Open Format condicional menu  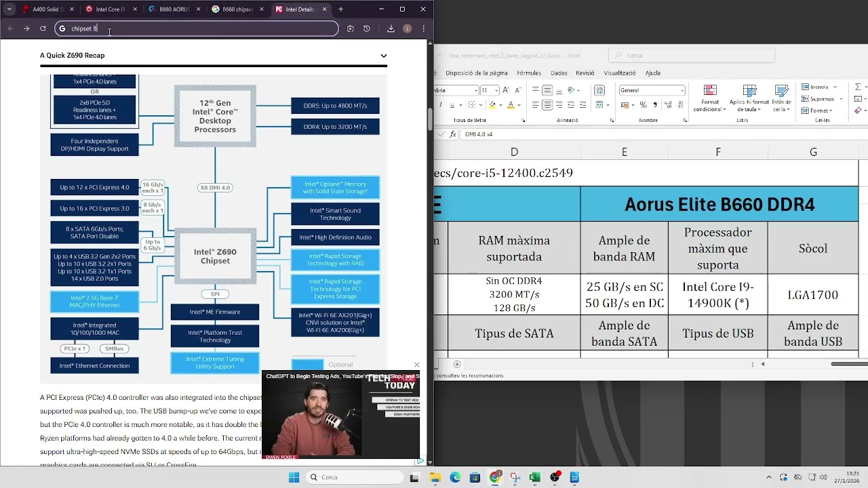point(710,98)
